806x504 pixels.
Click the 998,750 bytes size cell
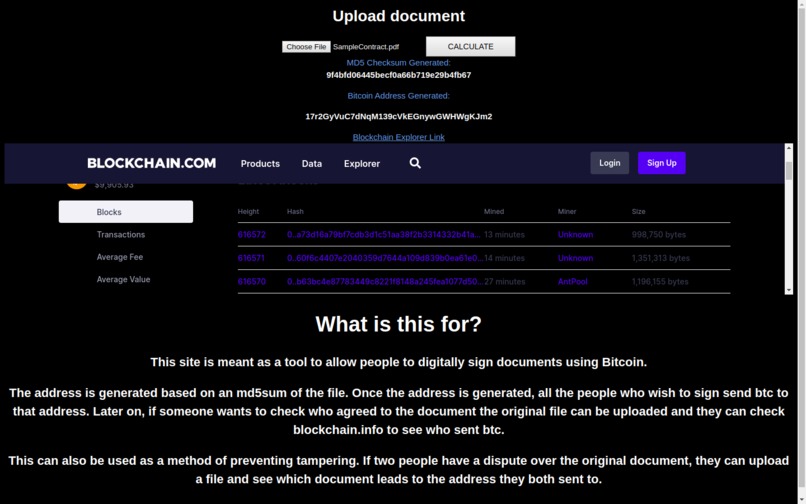[658, 235]
